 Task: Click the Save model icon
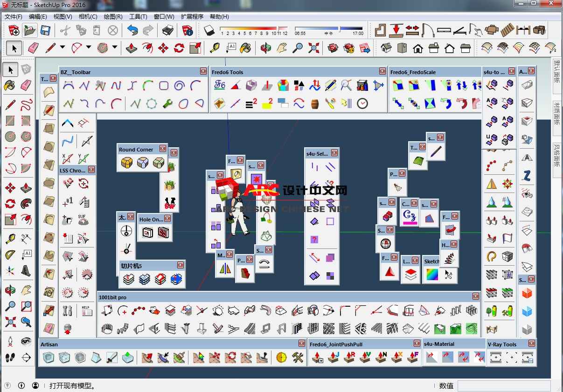tap(45, 31)
